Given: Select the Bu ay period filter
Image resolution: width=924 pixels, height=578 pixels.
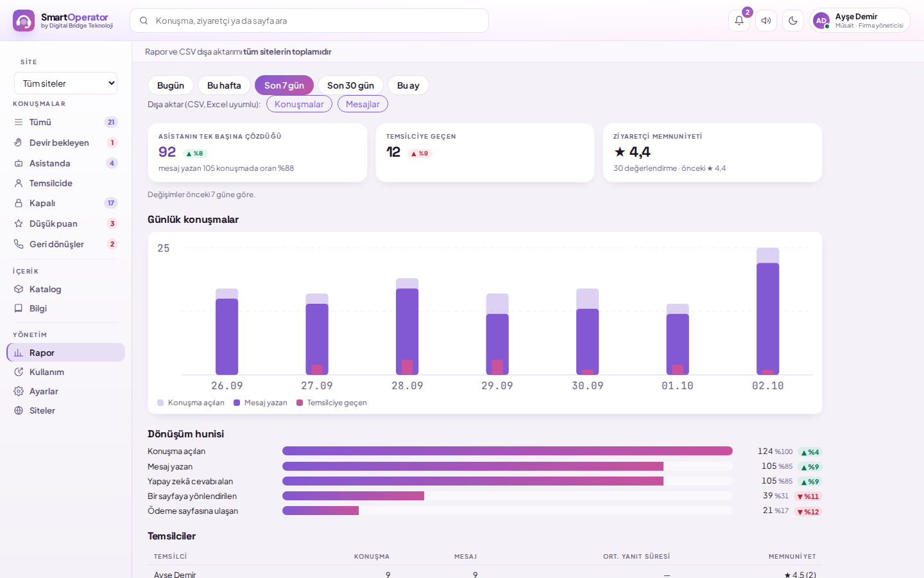Looking at the screenshot, I should click(408, 85).
